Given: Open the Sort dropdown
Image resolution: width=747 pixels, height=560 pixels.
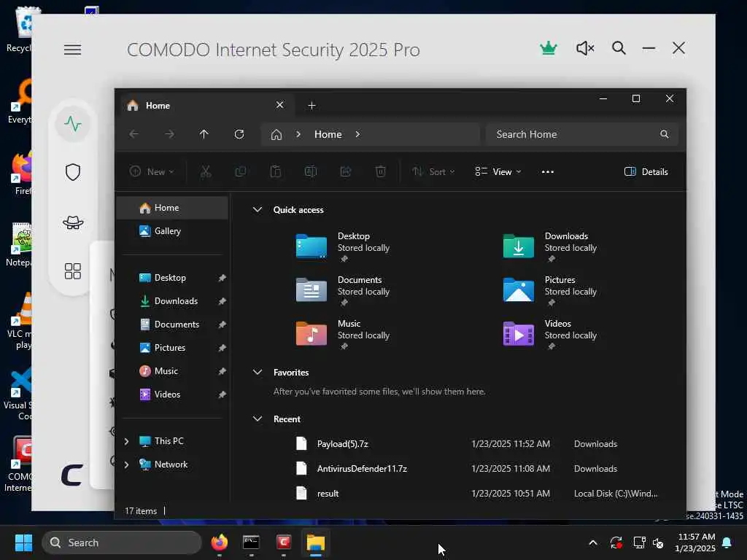Looking at the screenshot, I should click(433, 172).
